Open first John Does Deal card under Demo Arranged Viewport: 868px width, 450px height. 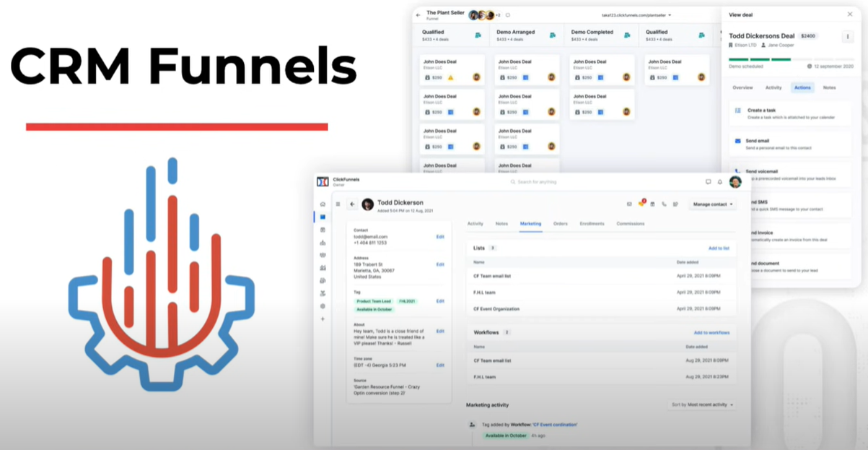pos(527,70)
